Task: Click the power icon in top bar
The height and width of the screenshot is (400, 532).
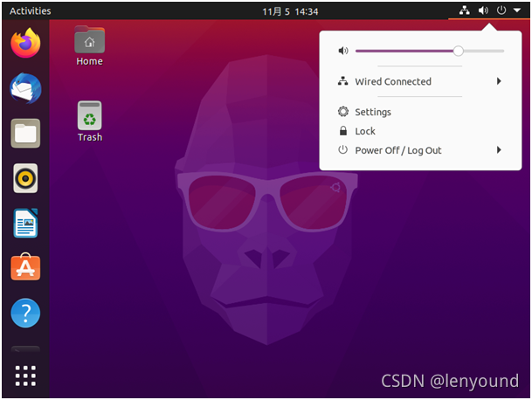Action: tap(501, 10)
